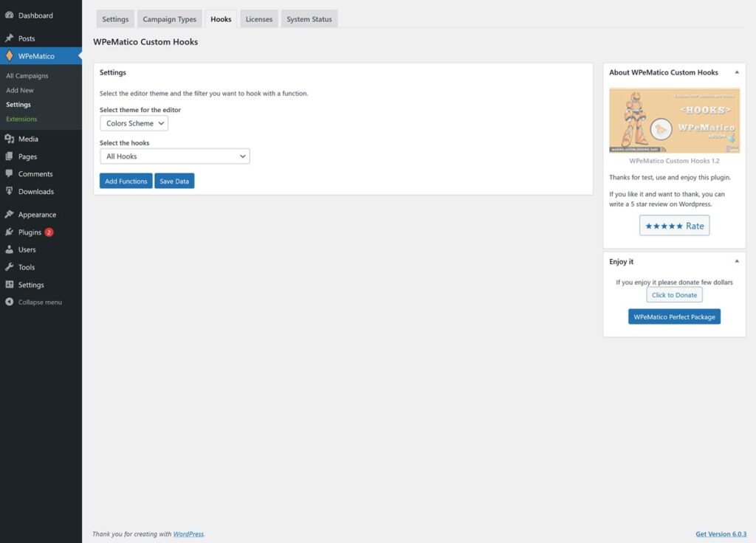Screen dimensions: 756x543
Task: Collapse the Enjoy it panel
Action: [x=737, y=261]
